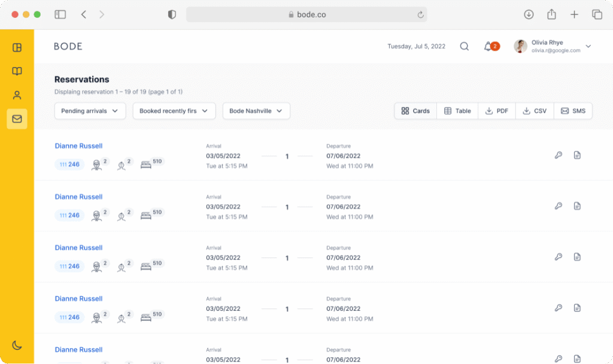Open the fourth Dianne Russell reservation link
Viewport: 613px width, 364px height.
tap(78, 299)
